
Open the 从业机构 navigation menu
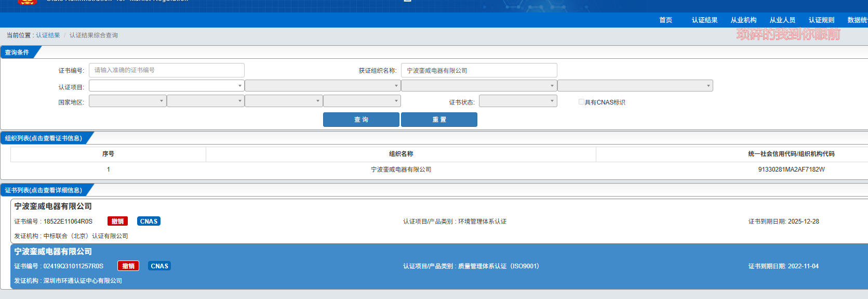point(743,20)
